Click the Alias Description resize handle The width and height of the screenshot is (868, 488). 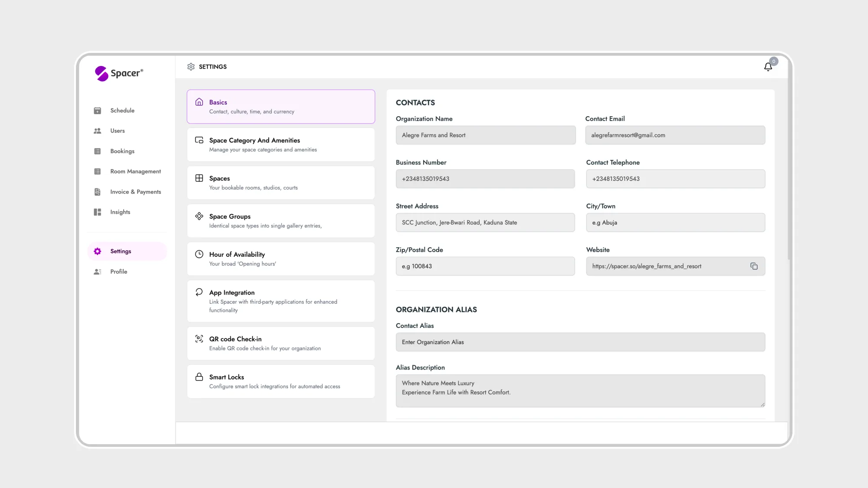coord(763,405)
